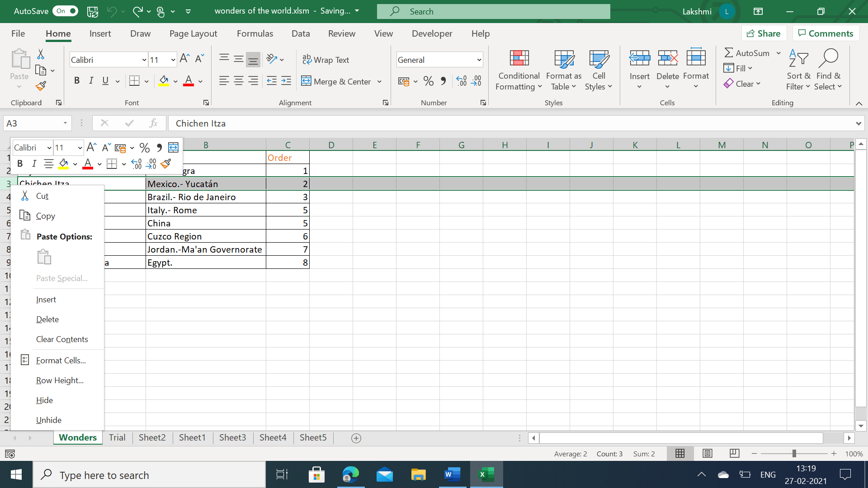Open the Comments button

[826, 33]
